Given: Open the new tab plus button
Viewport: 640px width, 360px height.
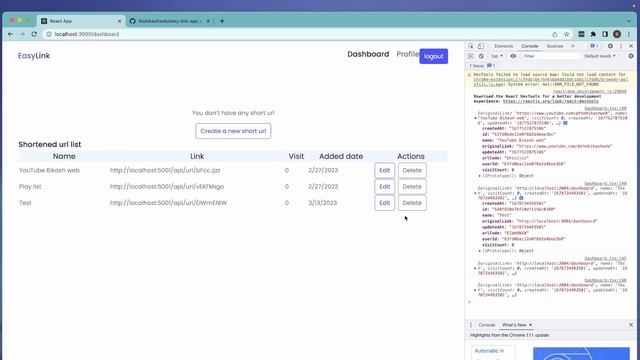Looking at the screenshot, I should 222,21.
